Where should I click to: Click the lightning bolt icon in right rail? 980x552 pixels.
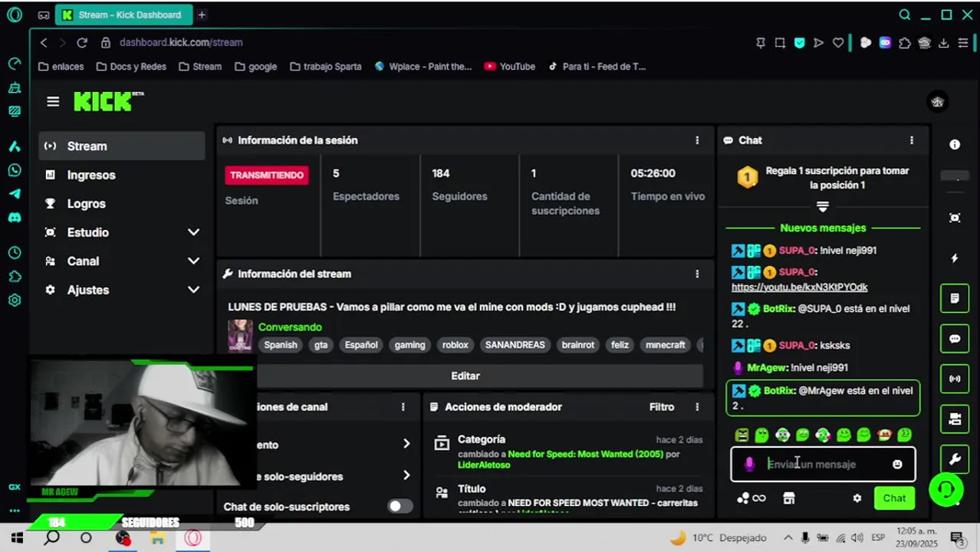tap(955, 258)
